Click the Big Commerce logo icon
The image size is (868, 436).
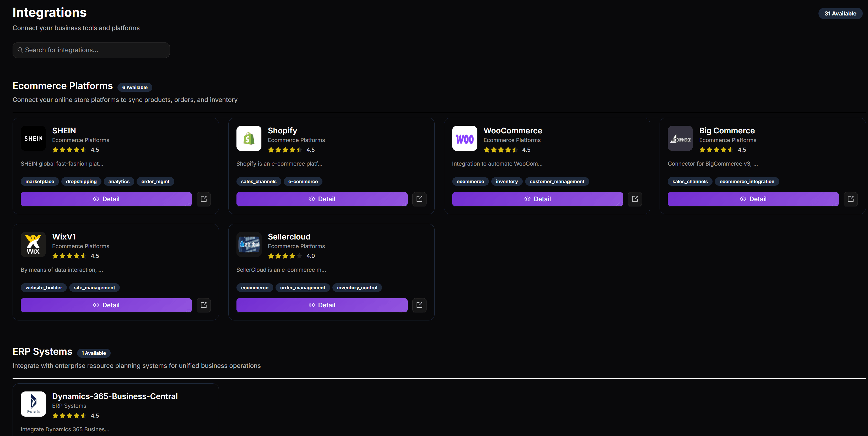tap(680, 138)
